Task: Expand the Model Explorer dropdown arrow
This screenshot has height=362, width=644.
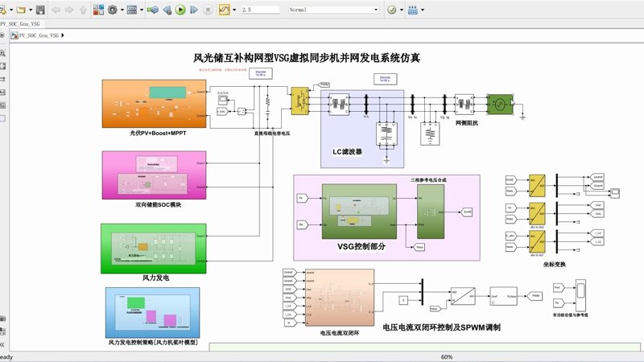Action: point(142,10)
